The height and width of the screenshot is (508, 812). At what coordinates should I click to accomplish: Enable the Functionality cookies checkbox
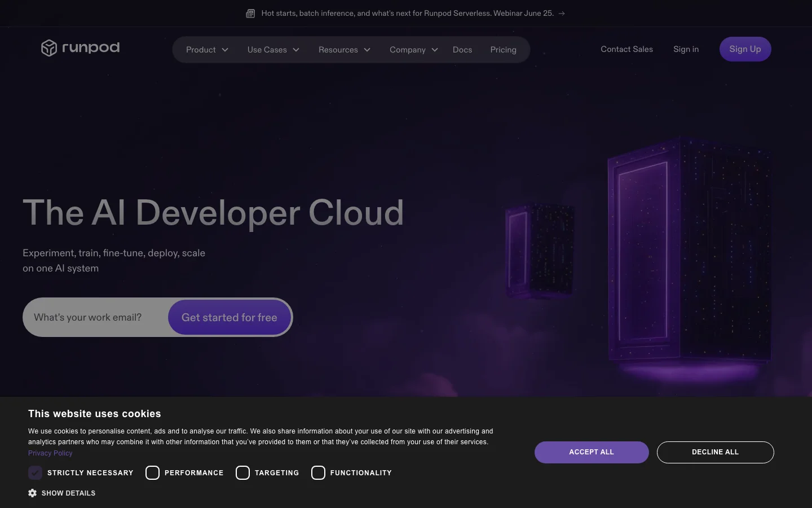click(318, 473)
